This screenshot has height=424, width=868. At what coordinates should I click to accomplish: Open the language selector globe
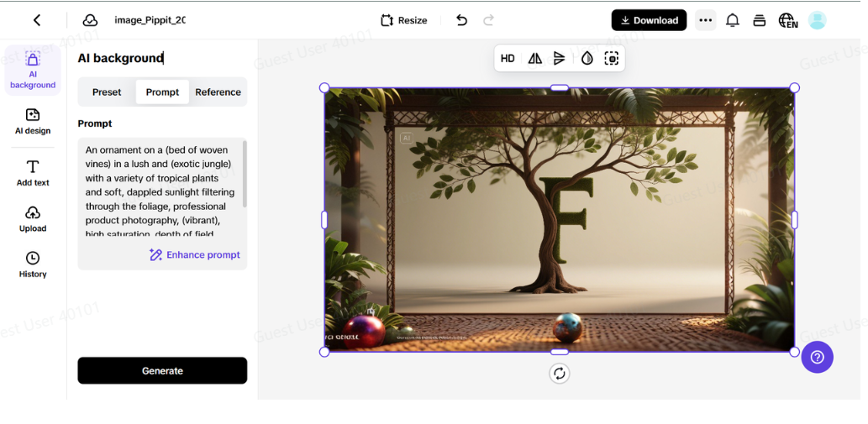point(787,20)
